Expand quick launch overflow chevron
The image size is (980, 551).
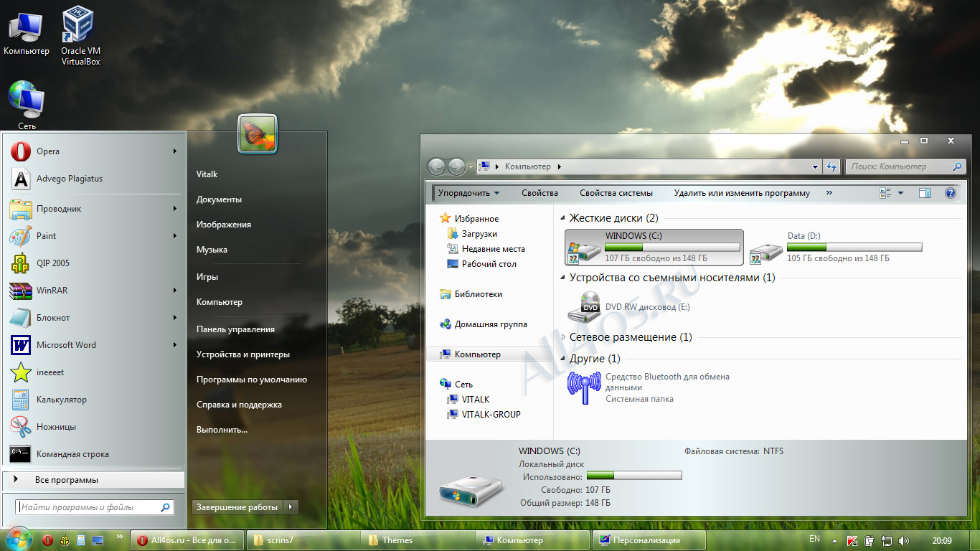pyautogui.click(x=118, y=537)
